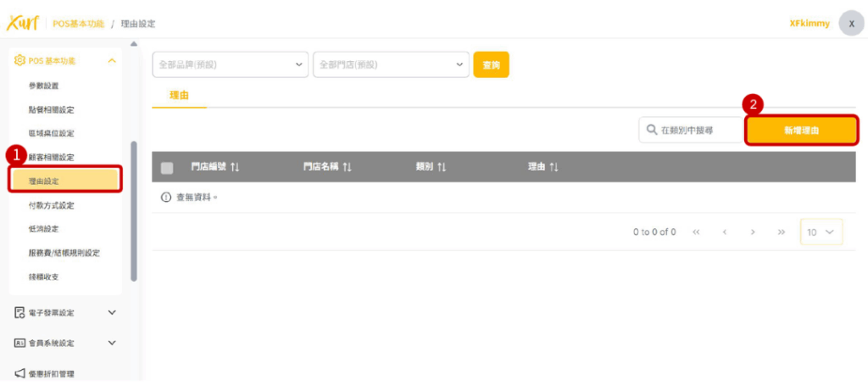The image size is (868, 386).
Task: Open the 全部品牌 brand dropdown
Action: (x=231, y=64)
